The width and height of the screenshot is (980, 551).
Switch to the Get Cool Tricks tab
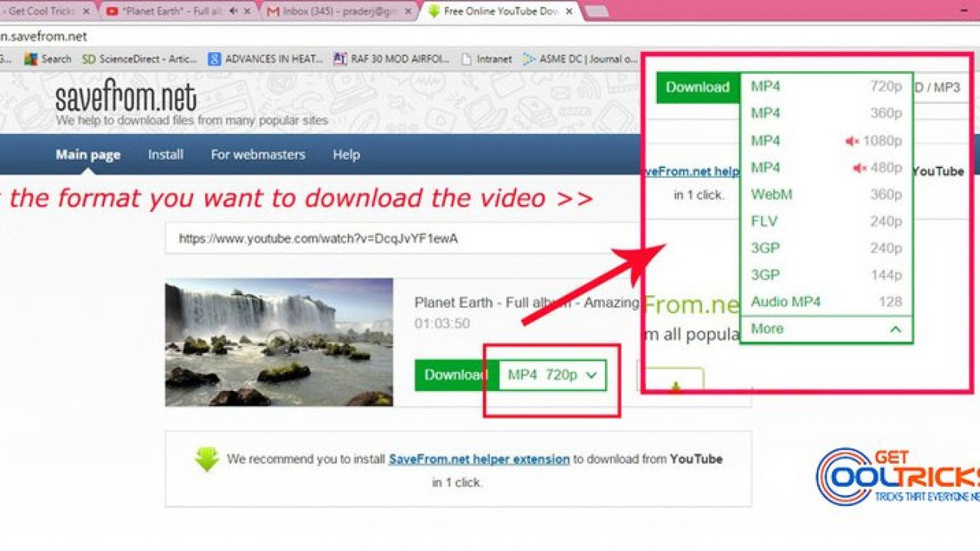[44, 11]
